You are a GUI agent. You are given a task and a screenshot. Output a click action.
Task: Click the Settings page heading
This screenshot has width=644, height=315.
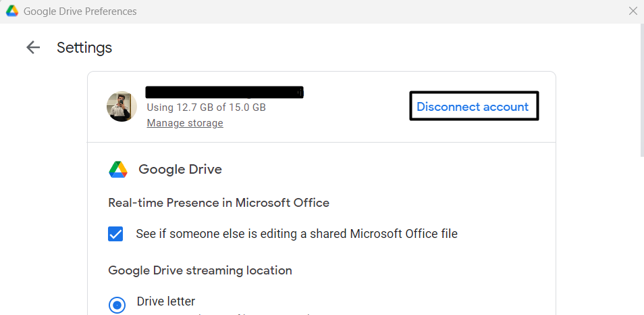click(84, 47)
